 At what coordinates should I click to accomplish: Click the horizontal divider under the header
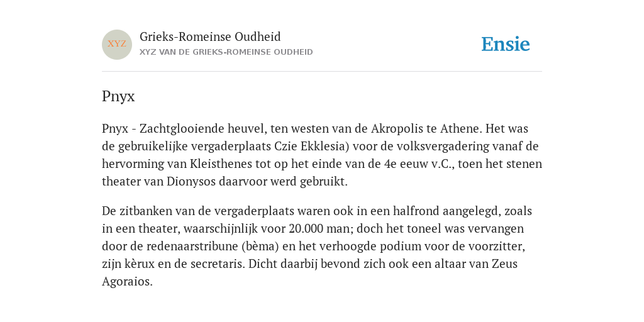click(x=322, y=72)
